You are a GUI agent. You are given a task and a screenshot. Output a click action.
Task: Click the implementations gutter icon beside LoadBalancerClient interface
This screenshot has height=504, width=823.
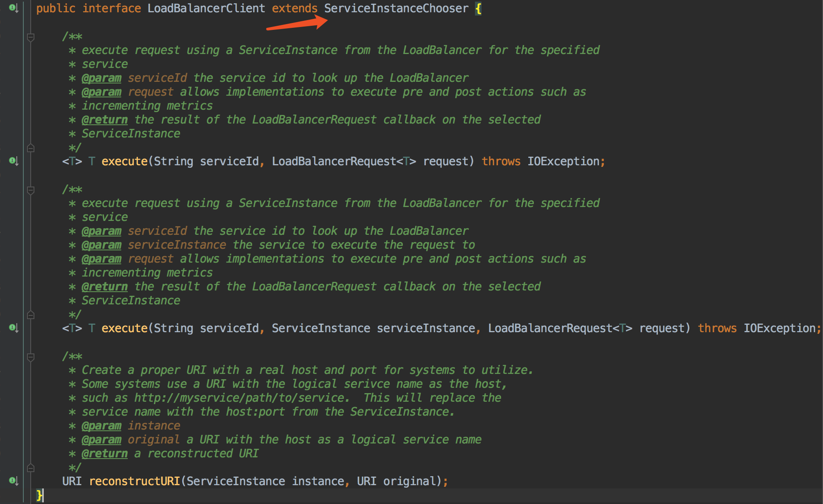[x=13, y=8]
